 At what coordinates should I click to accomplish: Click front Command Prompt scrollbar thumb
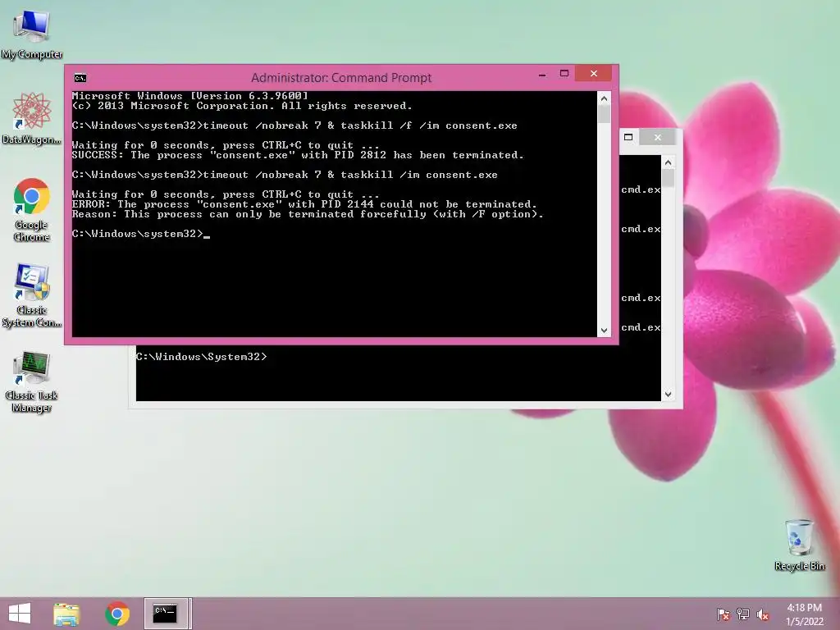pyautogui.click(x=604, y=114)
